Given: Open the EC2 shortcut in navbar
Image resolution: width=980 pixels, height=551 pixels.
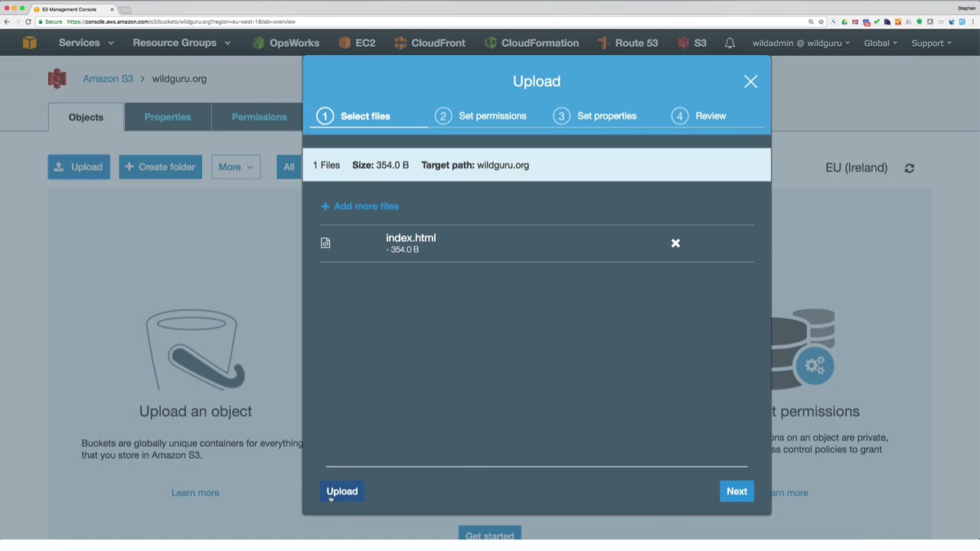Looking at the screenshot, I should coord(357,43).
